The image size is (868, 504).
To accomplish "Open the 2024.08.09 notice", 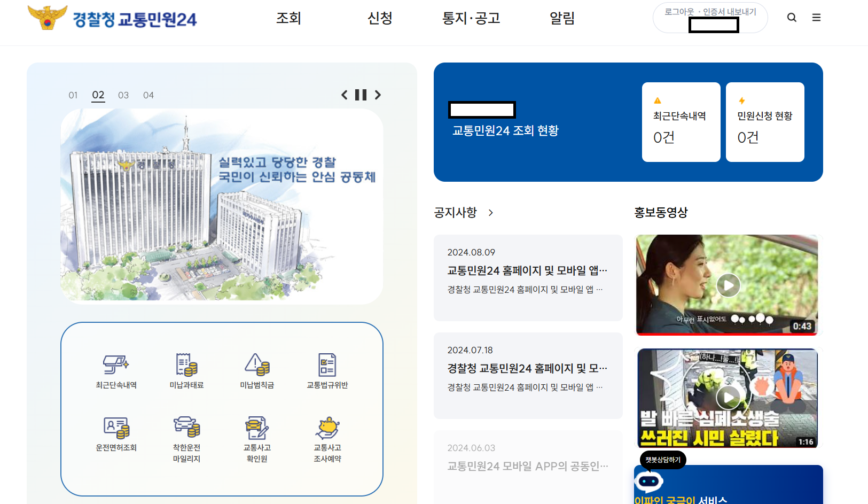I will pyautogui.click(x=528, y=278).
